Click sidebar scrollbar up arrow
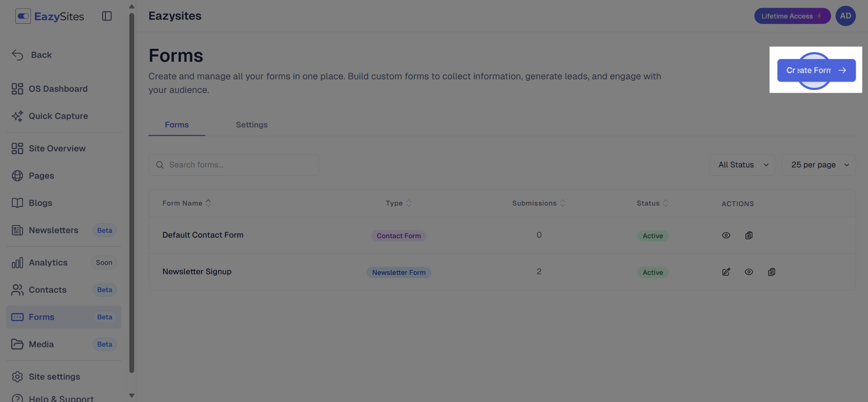The height and width of the screenshot is (402, 868). [131, 7]
